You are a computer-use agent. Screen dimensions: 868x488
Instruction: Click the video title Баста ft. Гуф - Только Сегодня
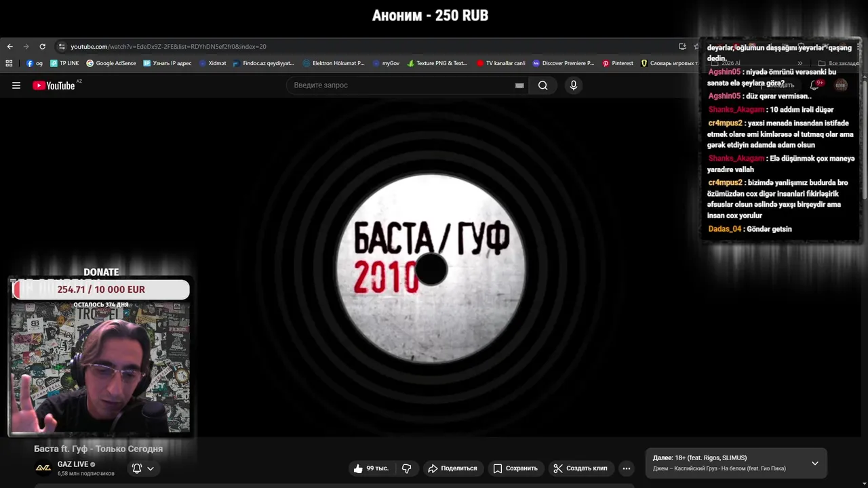coord(98,449)
